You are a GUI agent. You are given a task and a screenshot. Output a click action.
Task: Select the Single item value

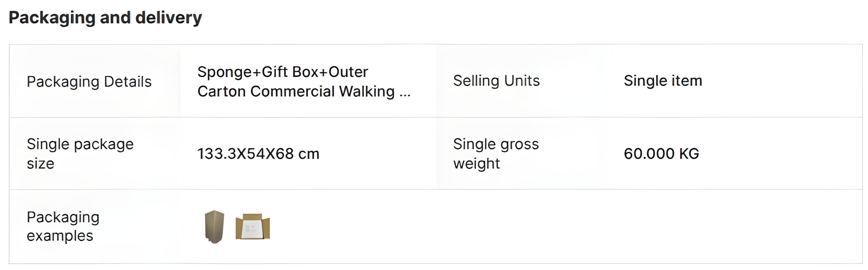tap(663, 81)
